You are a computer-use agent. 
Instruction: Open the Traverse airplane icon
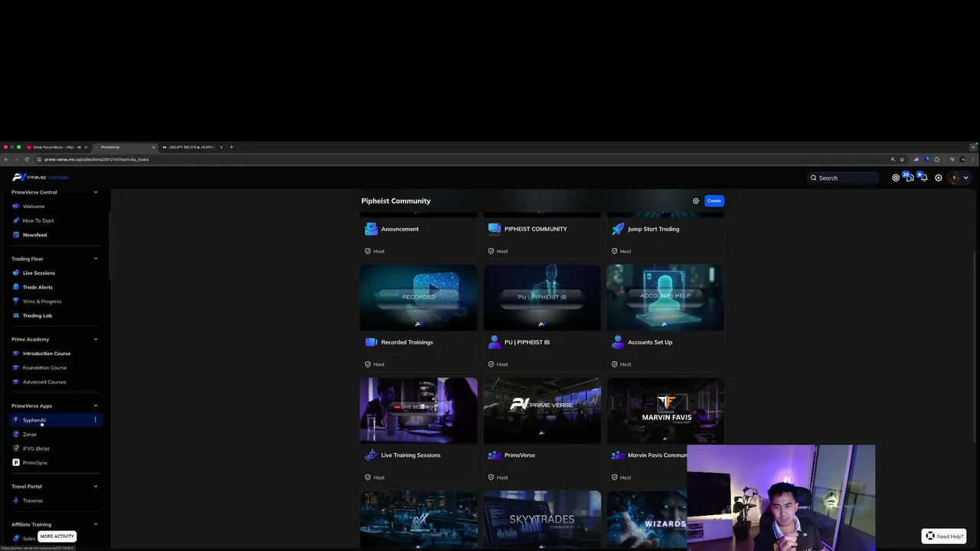16,500
